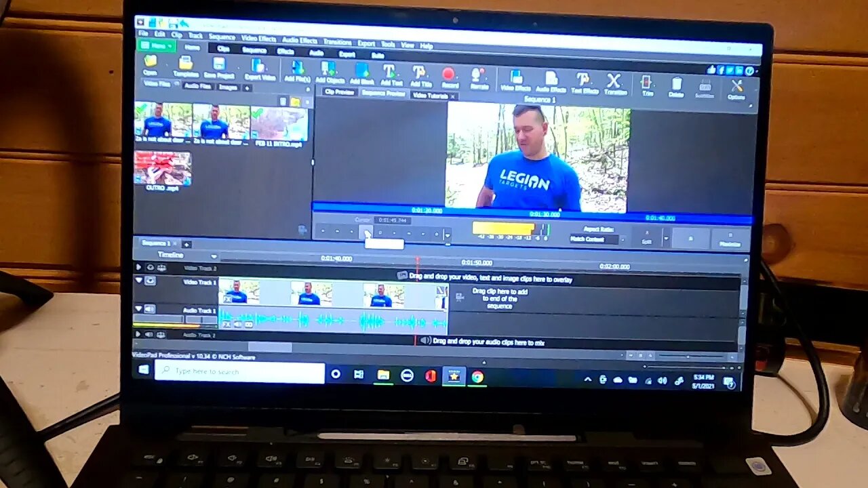Open Audio Effects in the toolbar
This screenshot has height=488, width=868.
click(551, 81)
